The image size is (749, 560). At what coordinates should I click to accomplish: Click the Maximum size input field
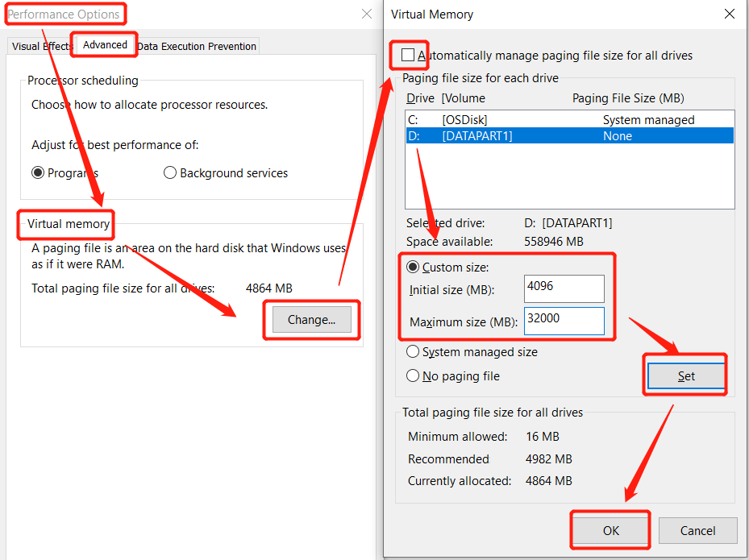pyautogui.click(x=564, y=321)
